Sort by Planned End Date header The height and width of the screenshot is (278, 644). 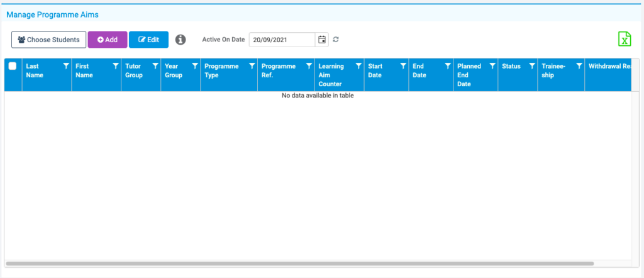[469, 75]
